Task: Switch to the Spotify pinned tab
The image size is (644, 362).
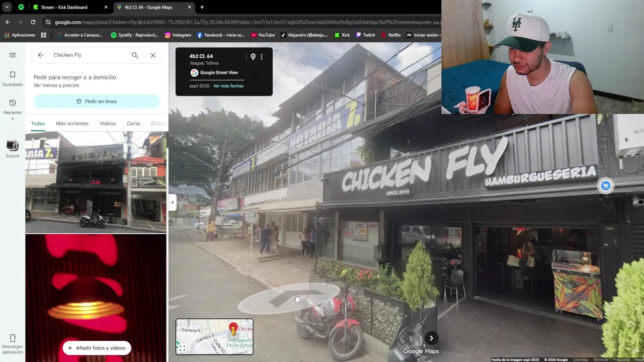Action: [21, 7]
